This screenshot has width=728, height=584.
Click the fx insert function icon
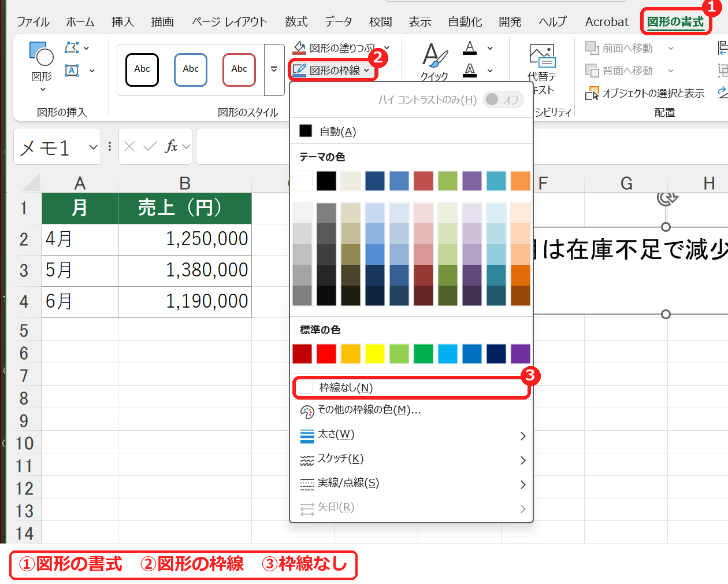point(171,146)
